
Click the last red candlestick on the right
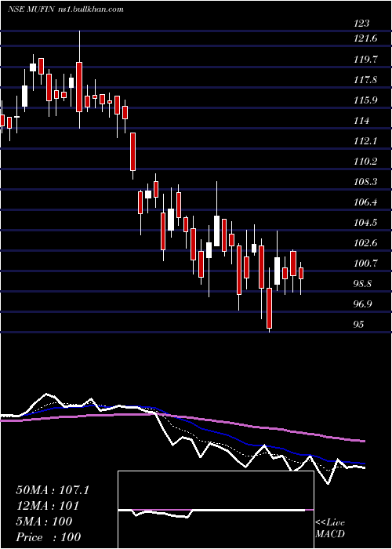pyautogui.click(x=300, y=273)
